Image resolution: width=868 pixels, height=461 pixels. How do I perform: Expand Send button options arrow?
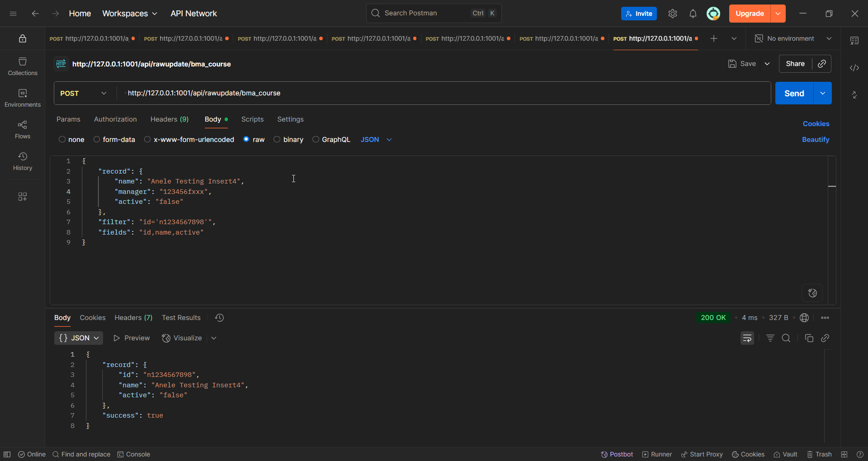pos(823,93)
